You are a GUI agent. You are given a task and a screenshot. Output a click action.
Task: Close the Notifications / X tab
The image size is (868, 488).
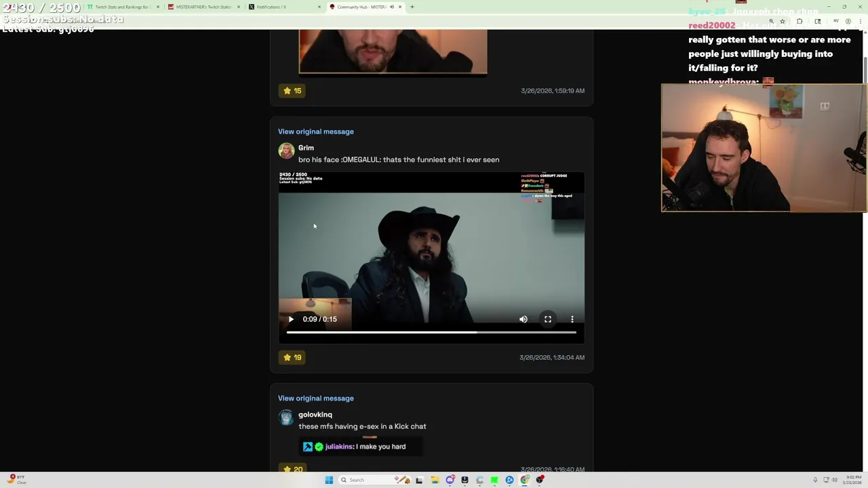point(319,7)
